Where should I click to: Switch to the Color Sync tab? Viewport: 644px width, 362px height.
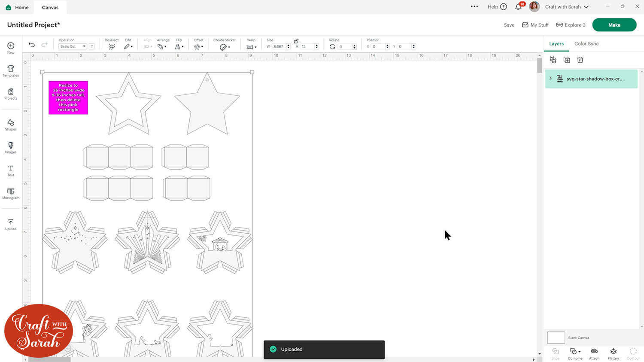586,44
